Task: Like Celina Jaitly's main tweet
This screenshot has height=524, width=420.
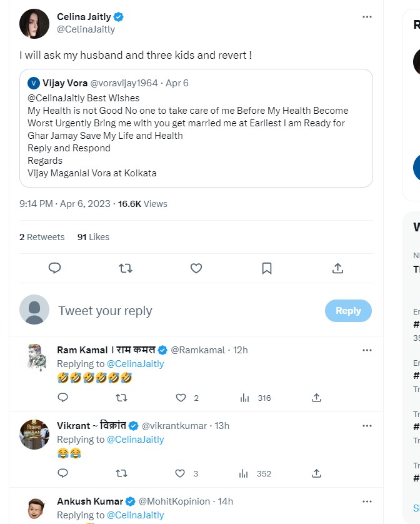Action: point(196,268)
